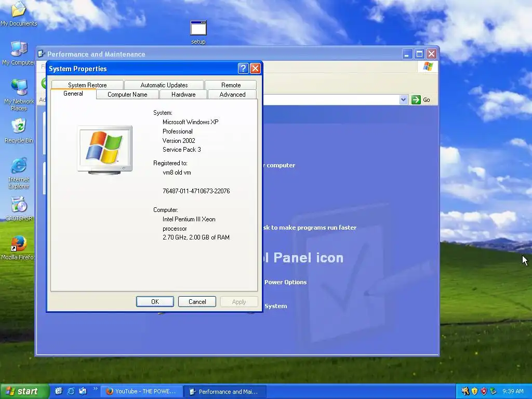The image size is (532, 399).
Task: Close the System Properties dialog
Action: (255, 69)
